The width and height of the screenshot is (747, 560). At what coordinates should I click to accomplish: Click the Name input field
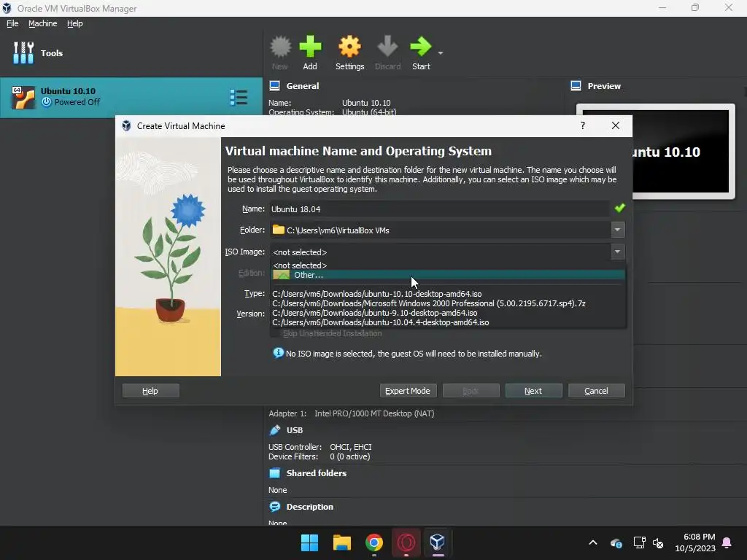pyautogui.click(x=439, y=209)
